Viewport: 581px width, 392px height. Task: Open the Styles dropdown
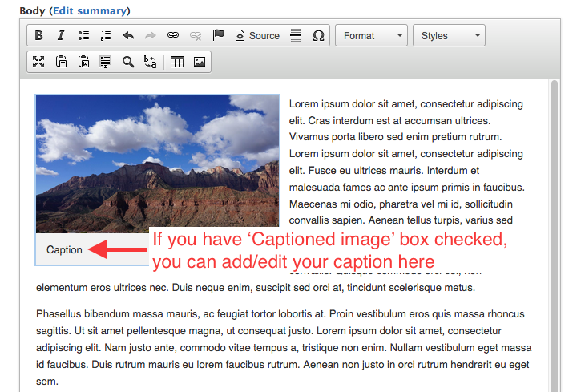(449, 35)
